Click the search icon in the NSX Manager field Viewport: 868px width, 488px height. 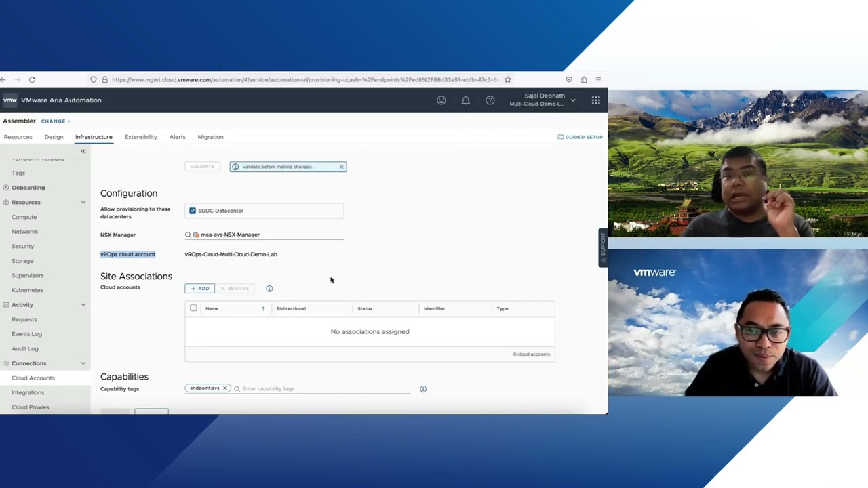click(x=188, y=235)
